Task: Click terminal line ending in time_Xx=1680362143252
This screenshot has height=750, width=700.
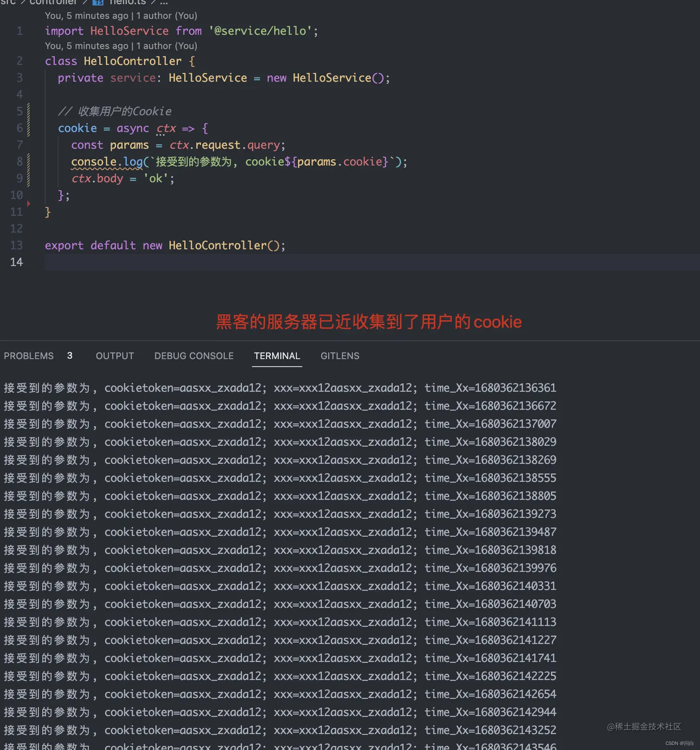Action: pos(280,731)
